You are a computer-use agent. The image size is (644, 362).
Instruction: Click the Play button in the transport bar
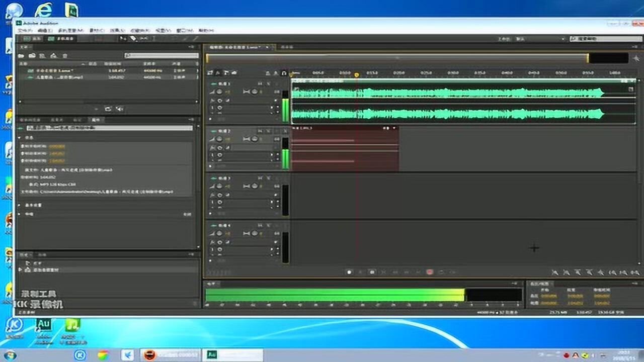(x=360, y=272)
